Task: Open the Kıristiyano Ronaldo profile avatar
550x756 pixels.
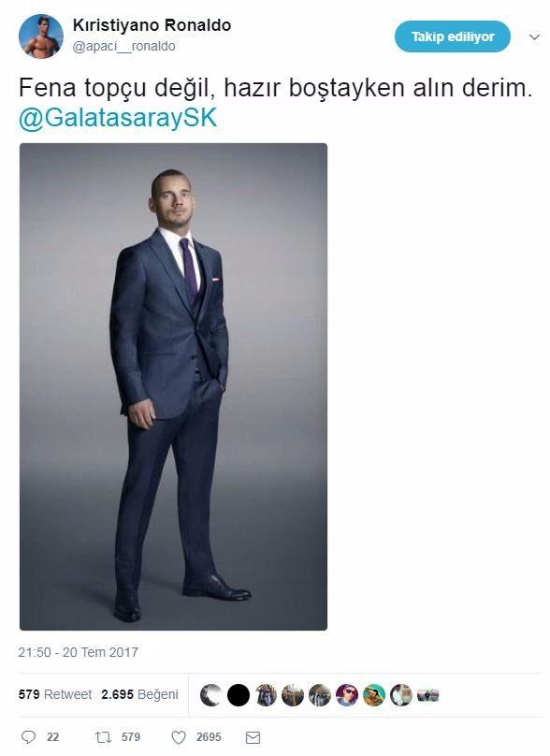Action: point(41,36)
